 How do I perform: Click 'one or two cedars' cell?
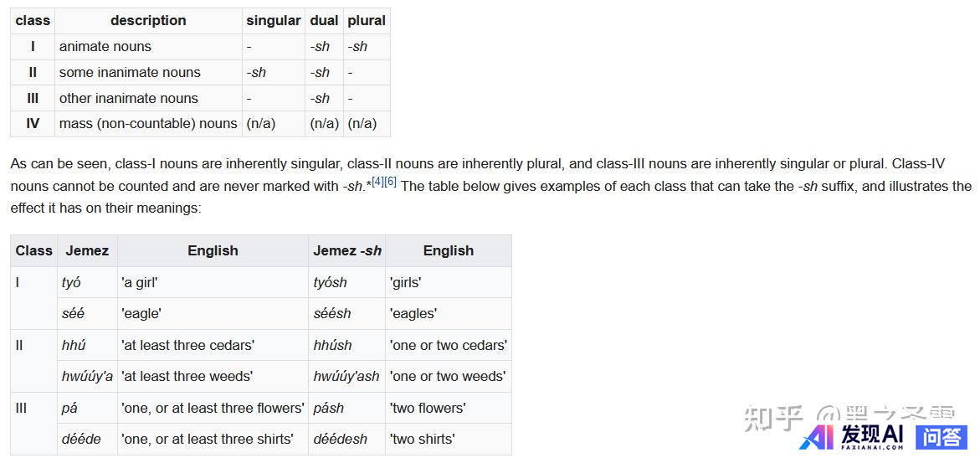point(448,345)
